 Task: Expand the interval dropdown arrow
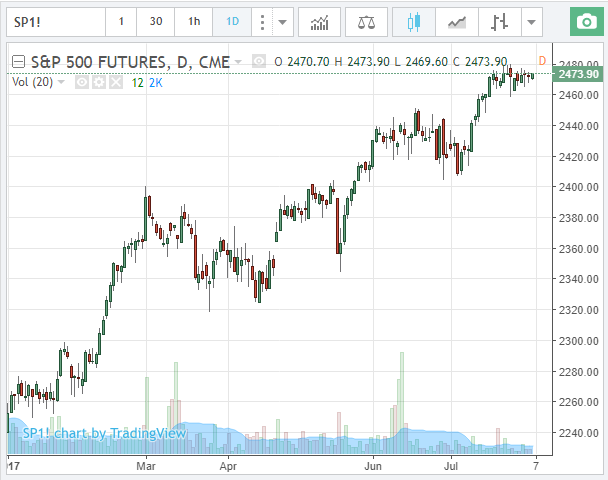click(x=283, y=22)
